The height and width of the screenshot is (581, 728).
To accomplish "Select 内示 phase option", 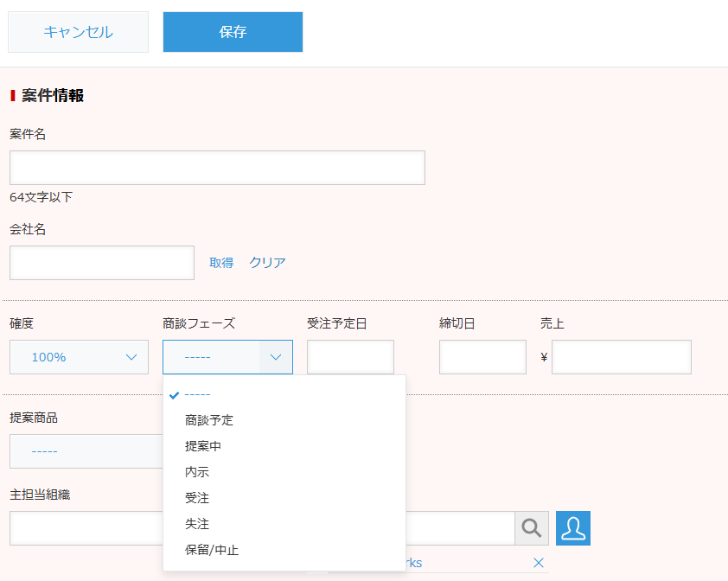I will 284,472.
